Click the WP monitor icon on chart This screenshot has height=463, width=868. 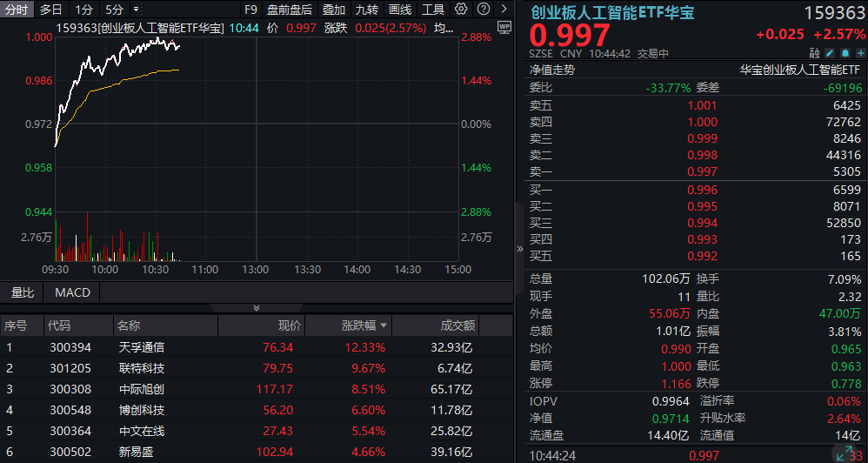point(504,27)
